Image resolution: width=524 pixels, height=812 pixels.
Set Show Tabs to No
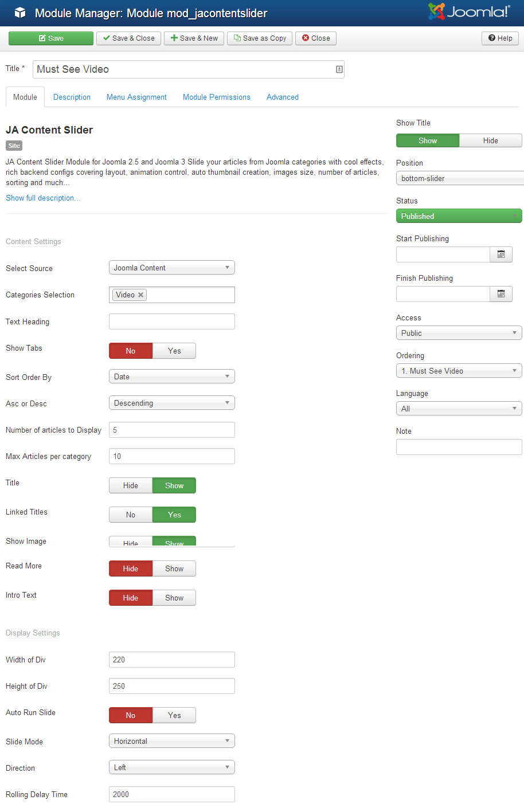(x=131, y=351)
